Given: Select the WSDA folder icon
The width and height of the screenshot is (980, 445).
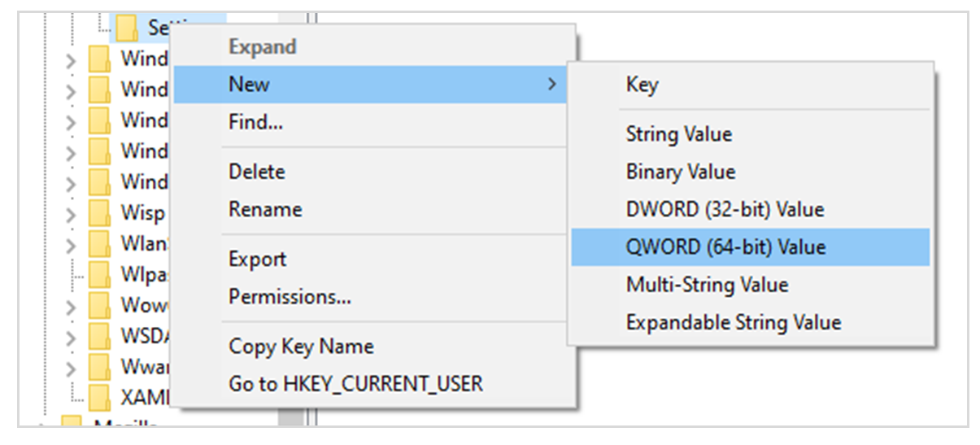Looking at the screenshot, I should (x=99, y=335).
